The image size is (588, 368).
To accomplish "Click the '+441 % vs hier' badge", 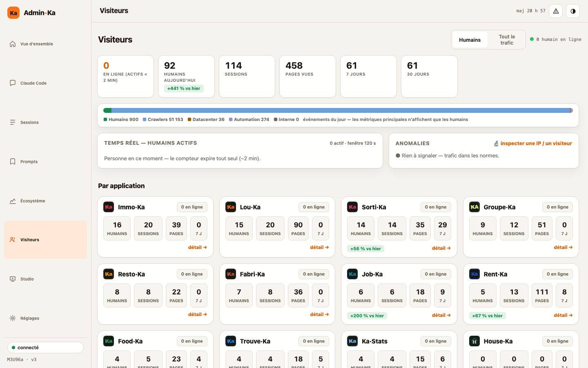I will coord(184,88).
